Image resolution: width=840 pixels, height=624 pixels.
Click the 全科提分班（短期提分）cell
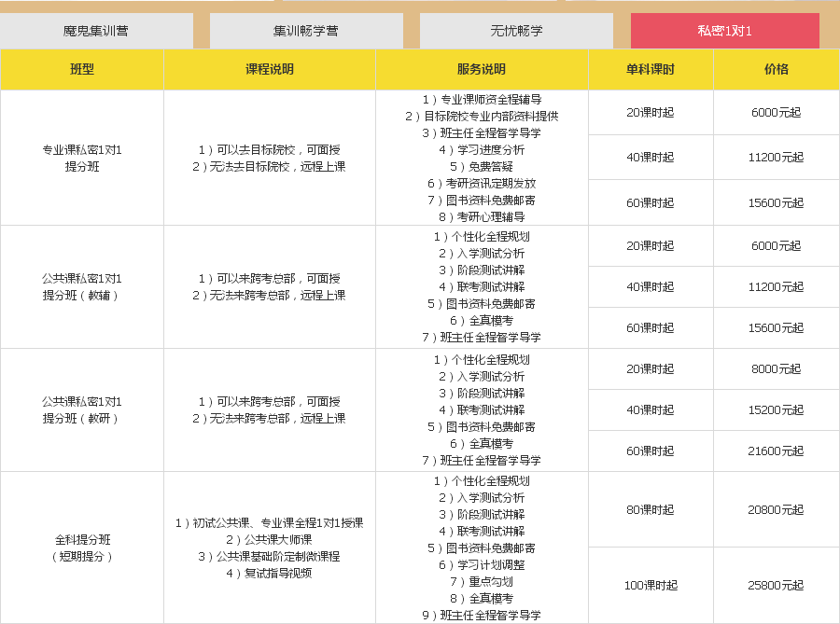(82, 546)
